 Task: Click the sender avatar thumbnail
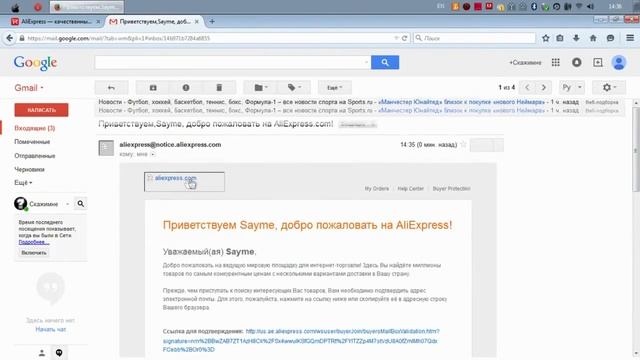point(106,147)
